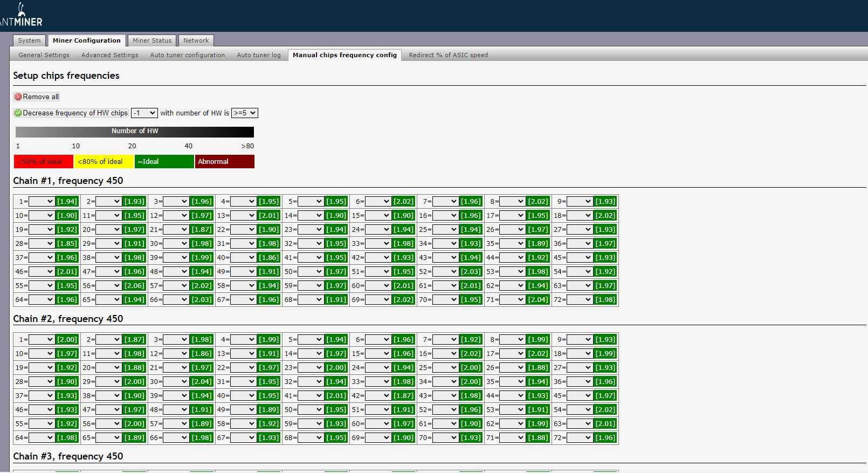Open Chain #2 chip 72 frequency dropdown
The width and height of the screenshot is (868, 473).
pyautogui.click(x=580, y=438)
